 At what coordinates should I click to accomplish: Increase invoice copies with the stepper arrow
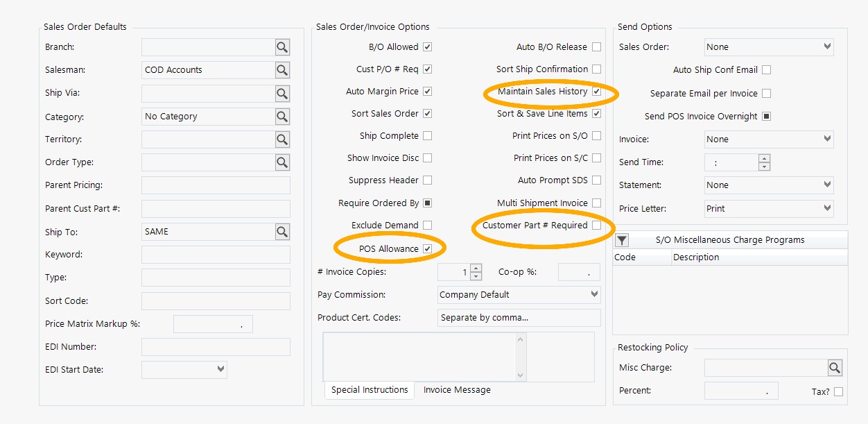click(x=474, y=269)
